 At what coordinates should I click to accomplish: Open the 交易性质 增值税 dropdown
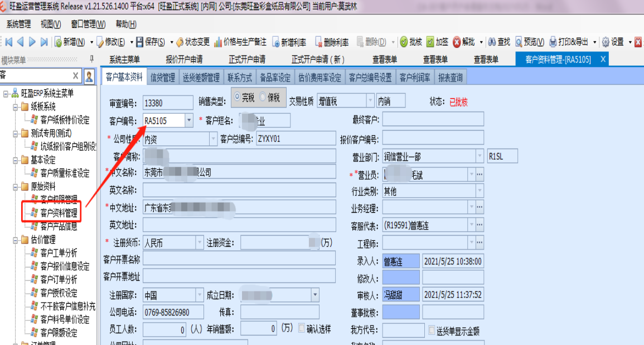coord(370,100)
